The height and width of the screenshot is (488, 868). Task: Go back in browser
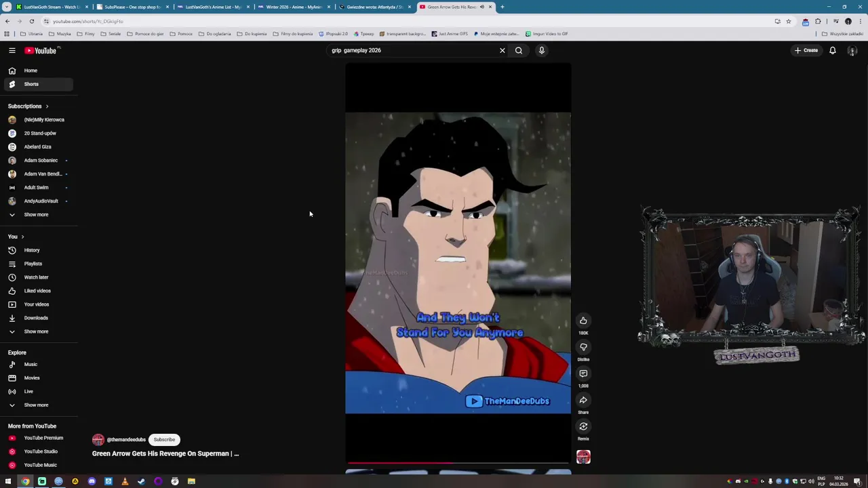coord(7,21)
